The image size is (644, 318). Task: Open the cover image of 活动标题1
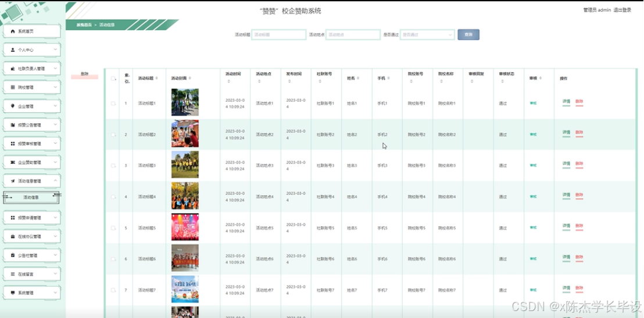pyautogui.click(x=185, y=102)
